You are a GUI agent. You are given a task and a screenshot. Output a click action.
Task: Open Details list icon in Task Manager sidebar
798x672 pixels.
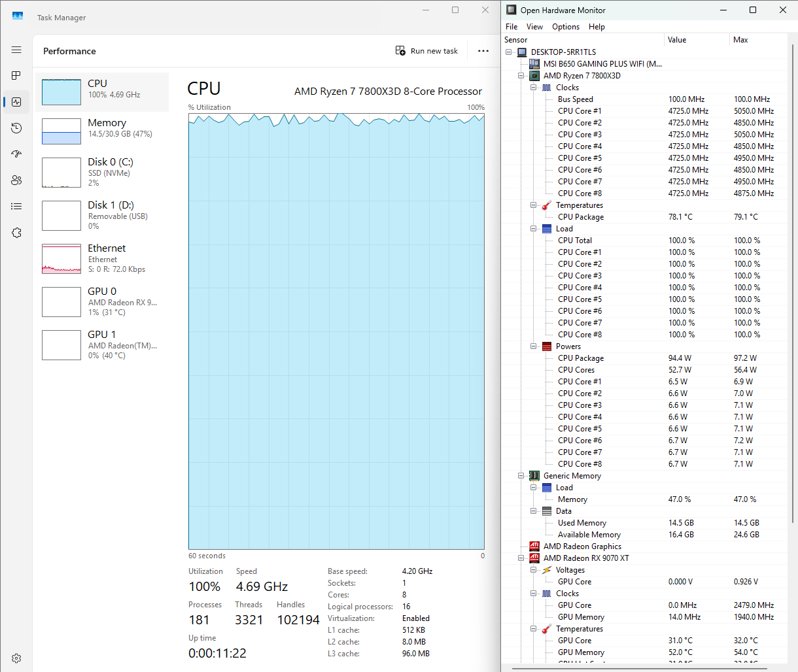(x=16, y=207)
